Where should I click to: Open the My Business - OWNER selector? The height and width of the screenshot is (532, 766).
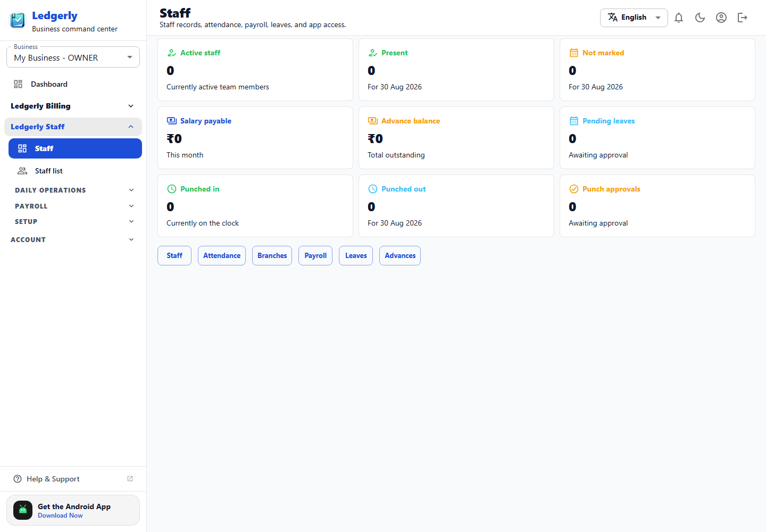73,57
